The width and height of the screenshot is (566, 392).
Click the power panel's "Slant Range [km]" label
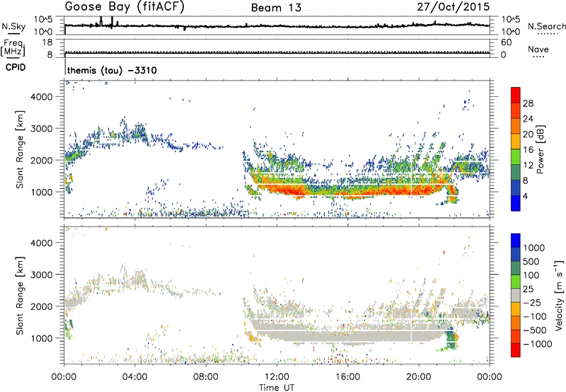20,150
